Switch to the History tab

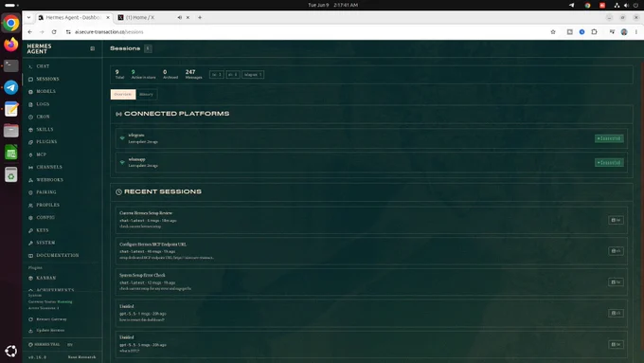146,94
